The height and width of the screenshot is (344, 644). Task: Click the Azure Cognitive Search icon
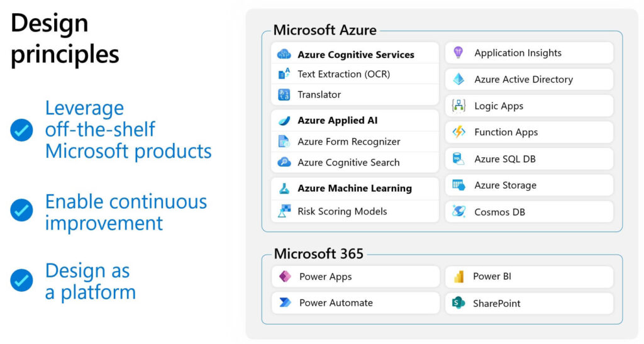point(284,162)
